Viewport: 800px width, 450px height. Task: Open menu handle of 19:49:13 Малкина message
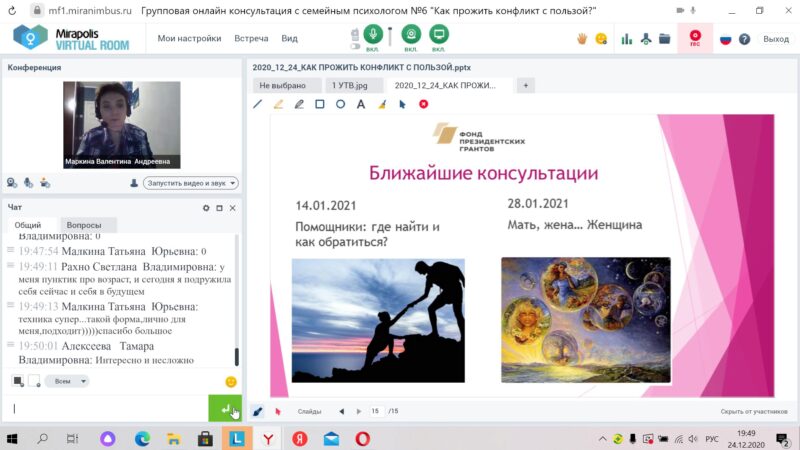10,305
